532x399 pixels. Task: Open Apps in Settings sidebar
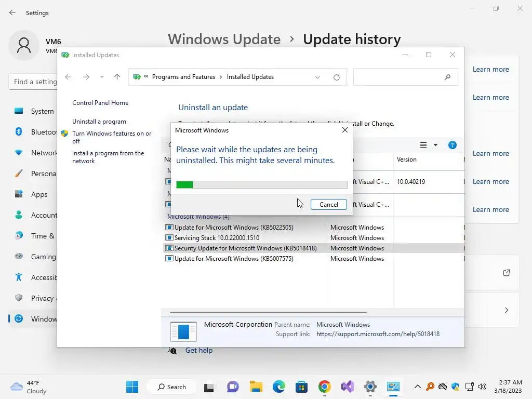click(39, 194)
